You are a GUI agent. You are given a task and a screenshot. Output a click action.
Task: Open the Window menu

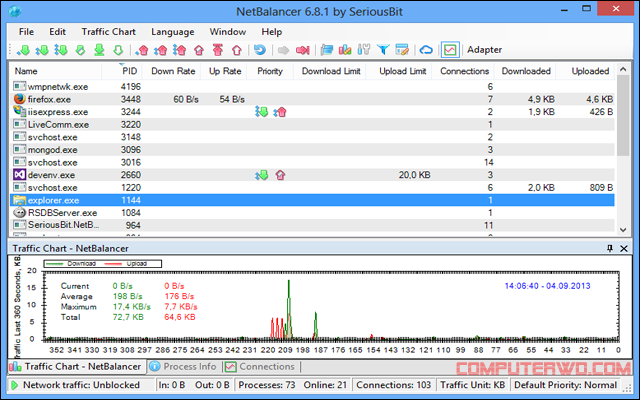(x=228, y=32)
